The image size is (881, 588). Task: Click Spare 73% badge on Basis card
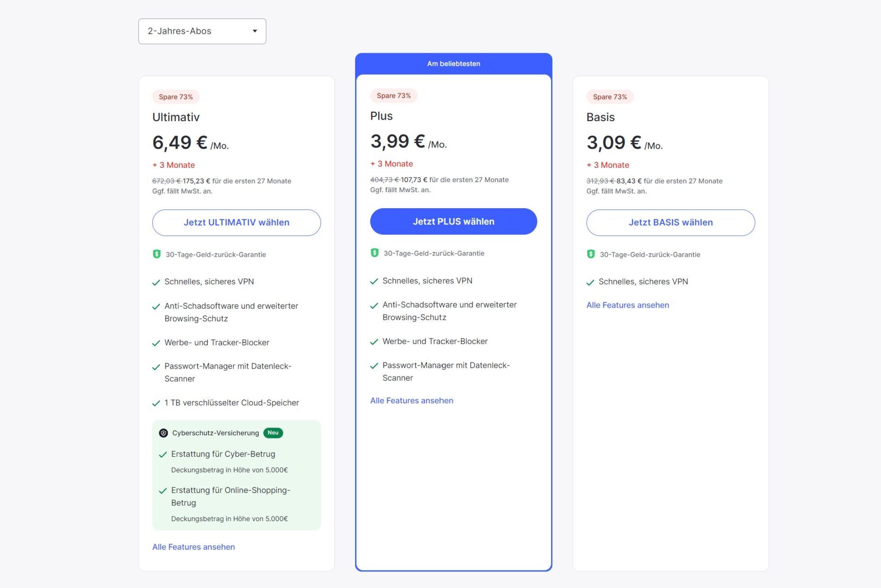point(610,97)
